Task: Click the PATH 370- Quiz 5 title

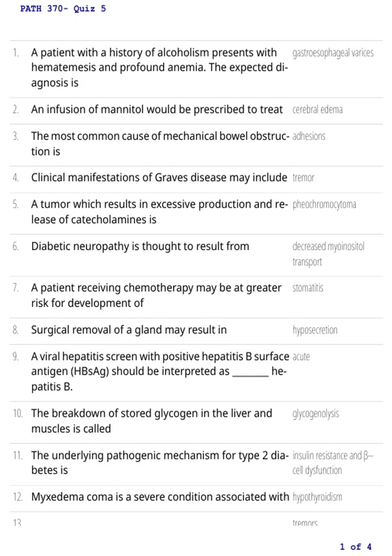Action: tap(63, 9)
